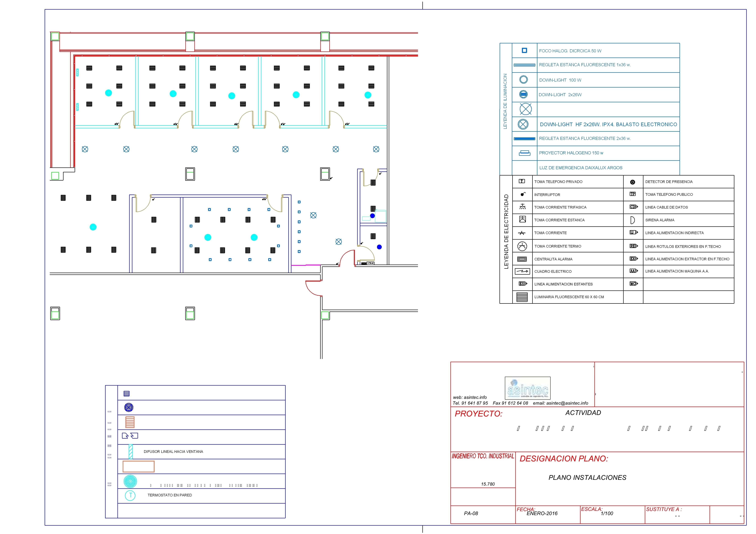
Task: Click the LUMINARIA FLUORESCENTE 60 X 60 symbol
Action: click(x=522, y=297)
